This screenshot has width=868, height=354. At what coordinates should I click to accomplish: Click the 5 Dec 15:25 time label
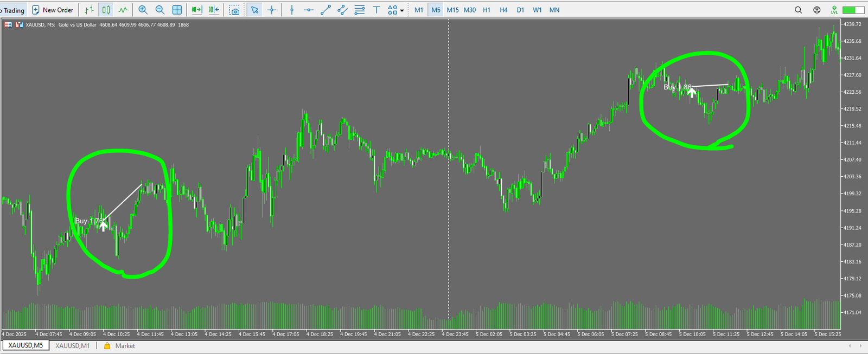827,334
